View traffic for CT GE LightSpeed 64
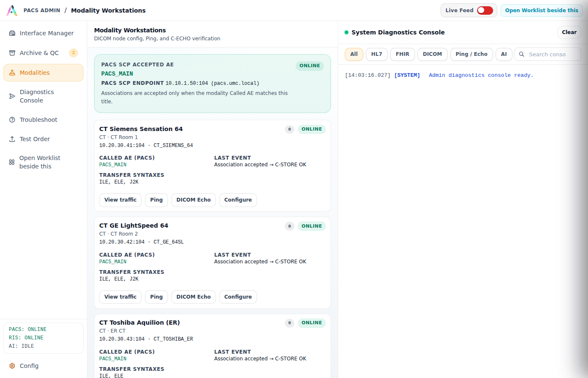This screenshot has height=378, width=588. pos(121,297)
